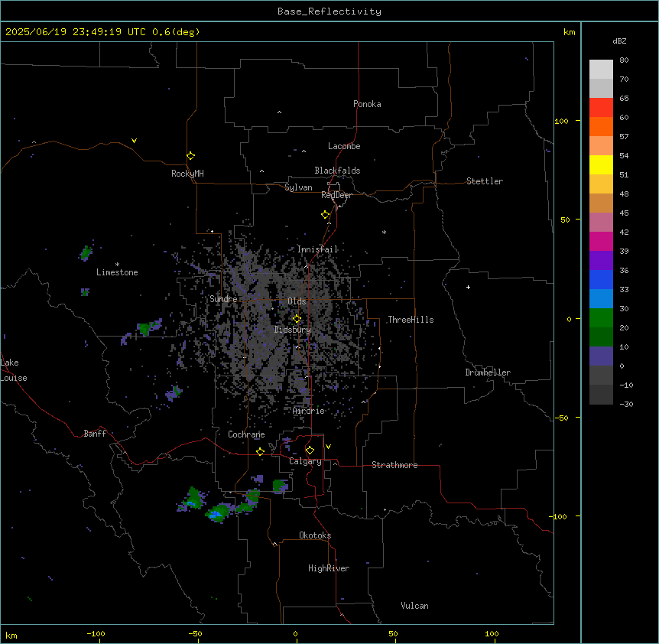
Task: Click the Strathmore city label
Action: pyautogui.click(x=394, y=465)
